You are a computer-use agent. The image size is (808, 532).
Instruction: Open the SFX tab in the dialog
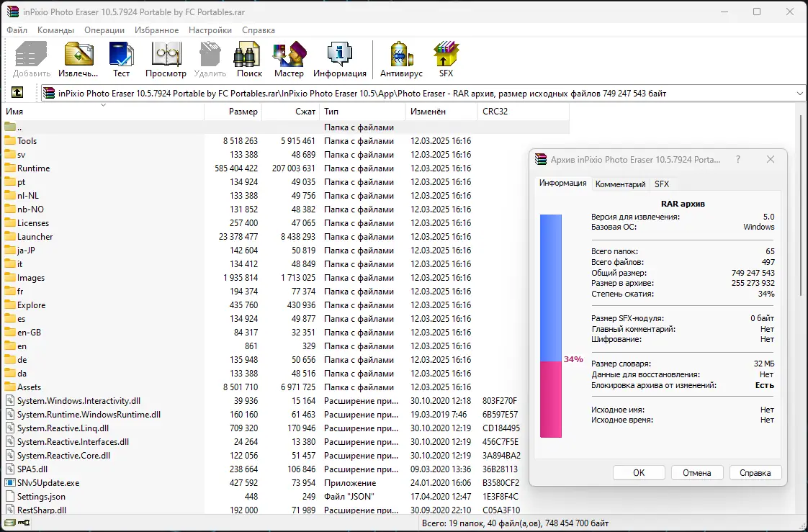(661, 184)
